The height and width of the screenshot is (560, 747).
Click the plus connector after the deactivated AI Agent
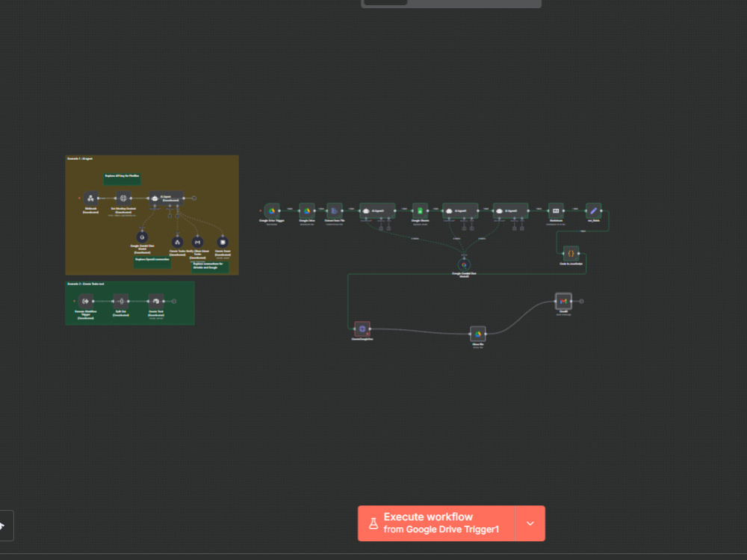(x=194, y=198)
